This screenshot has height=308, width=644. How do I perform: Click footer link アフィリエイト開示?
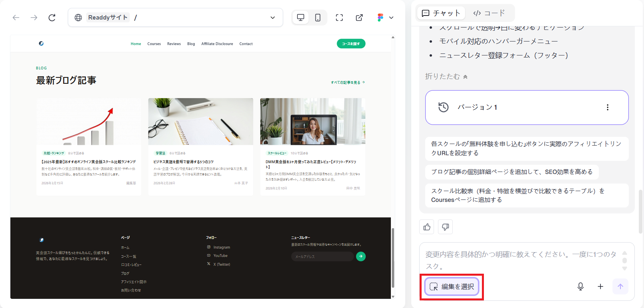point(134,282)
